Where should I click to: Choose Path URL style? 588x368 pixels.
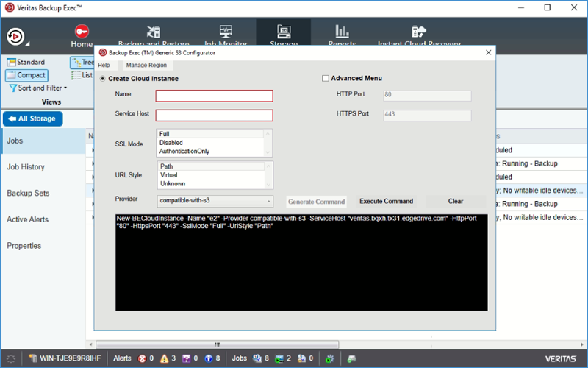click(212, 166)
